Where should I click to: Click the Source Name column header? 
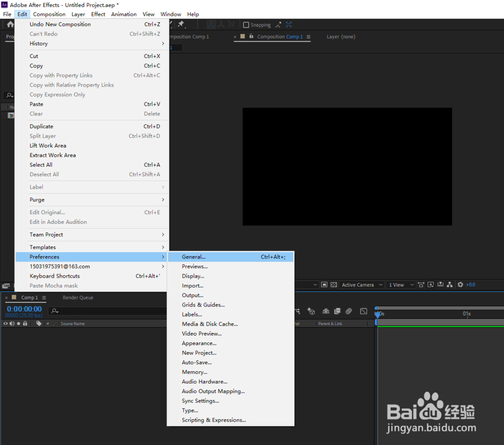pos(73,324)
